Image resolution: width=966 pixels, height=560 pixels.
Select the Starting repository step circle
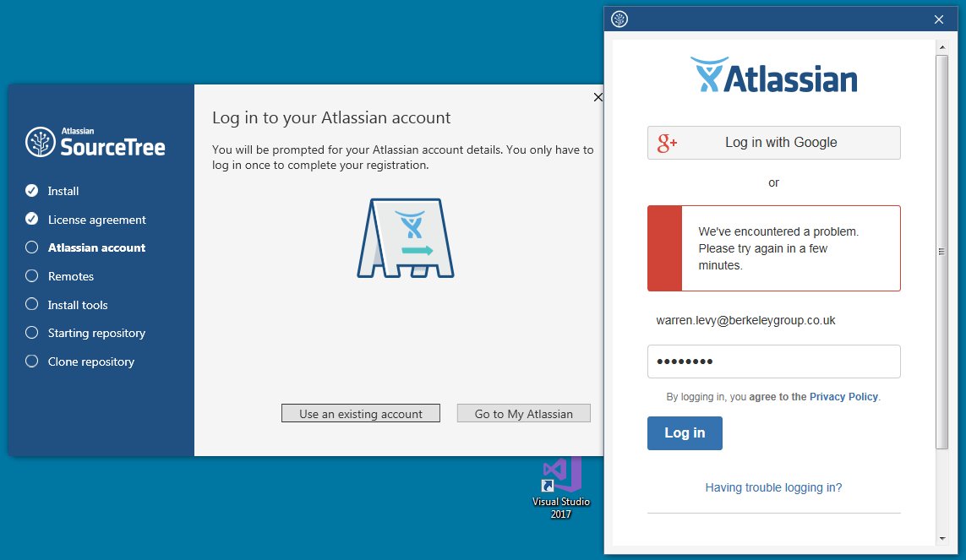click(x=31, y=332)
